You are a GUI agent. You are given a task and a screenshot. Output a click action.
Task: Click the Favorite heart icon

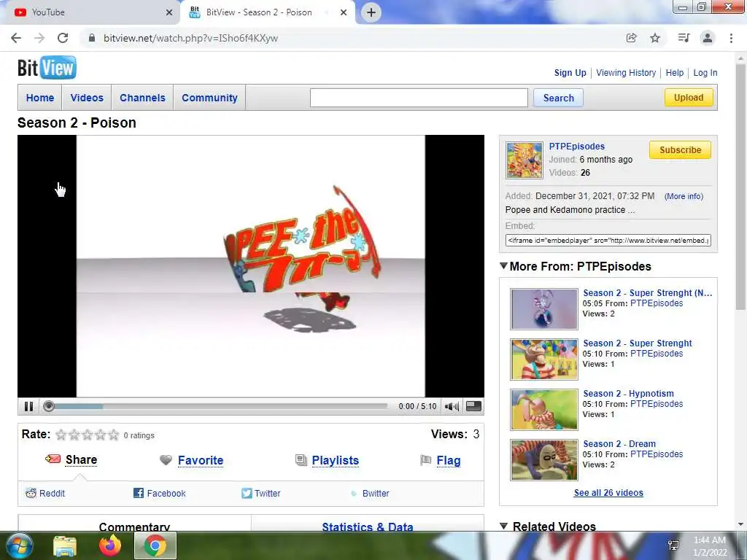[x=166, y=460]
